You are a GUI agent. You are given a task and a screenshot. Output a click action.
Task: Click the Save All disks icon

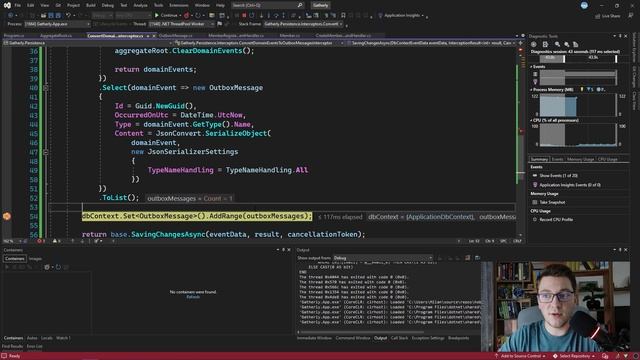pos(58,16)
